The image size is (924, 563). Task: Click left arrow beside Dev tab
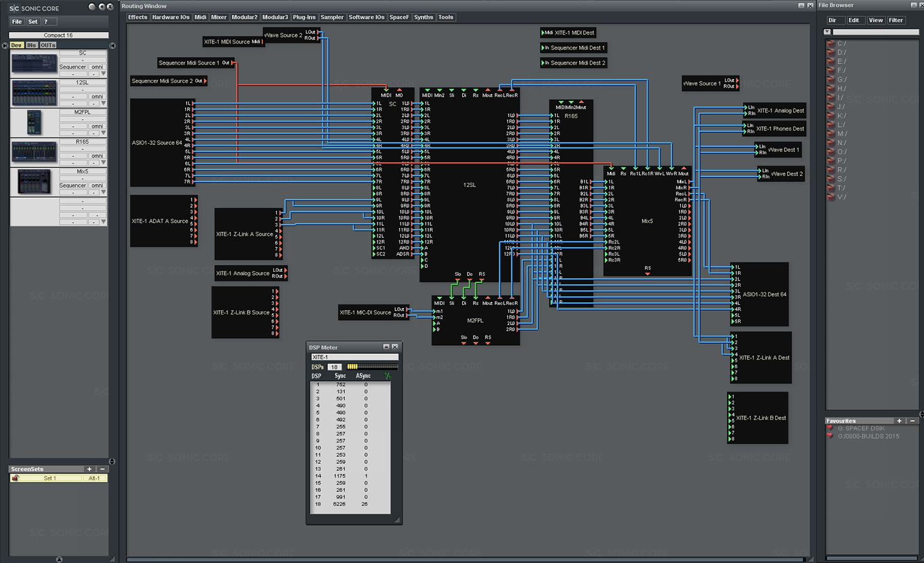click(x=5, y=45)
